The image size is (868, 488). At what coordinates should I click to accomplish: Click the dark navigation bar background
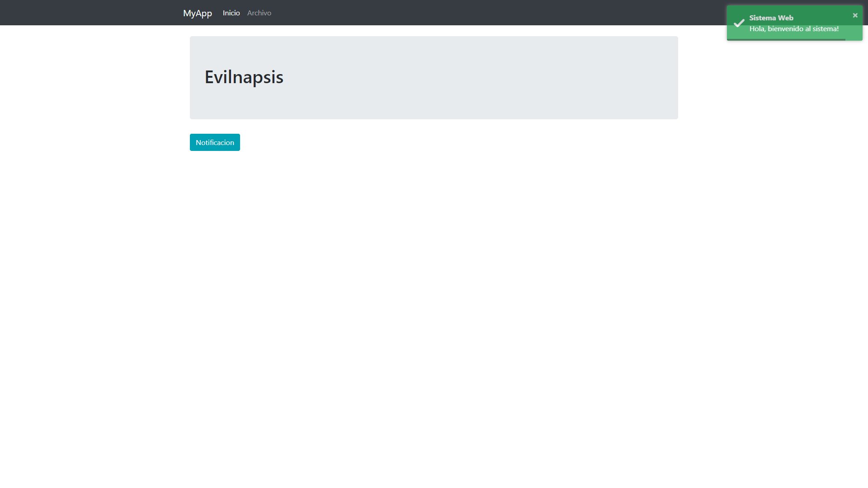pyautogui.click(x=452, y=12)
